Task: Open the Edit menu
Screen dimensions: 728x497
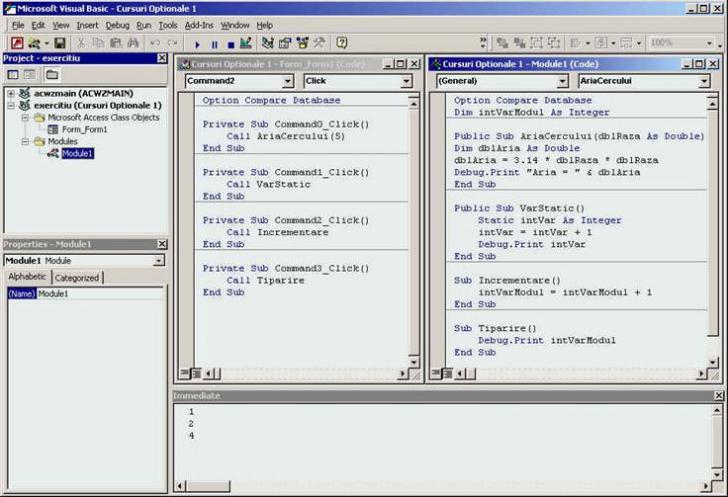Action: point(38,25)
